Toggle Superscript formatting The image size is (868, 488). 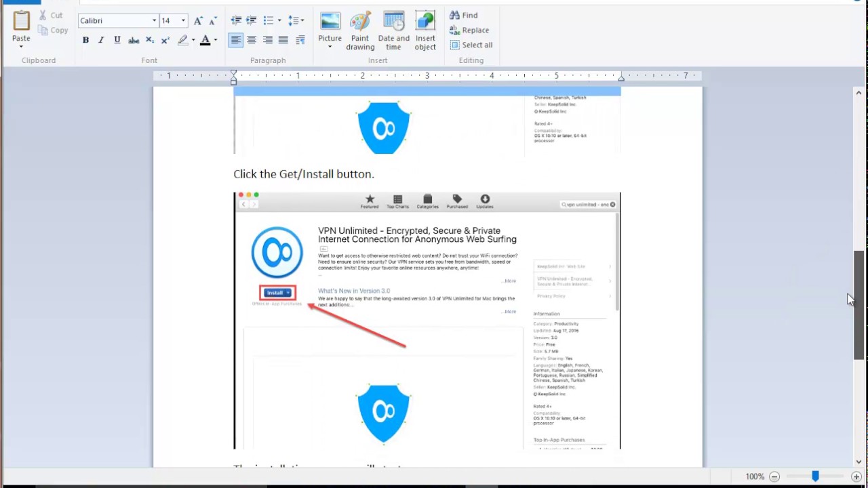pyautogui.click(x=165, y=41)
